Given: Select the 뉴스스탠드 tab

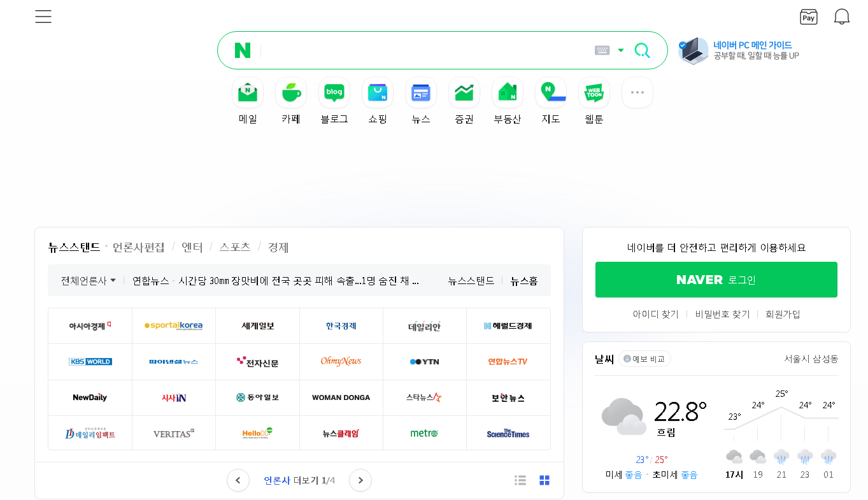Looking at the screenshot, I should pyautogui.click(x=75, y=247).
